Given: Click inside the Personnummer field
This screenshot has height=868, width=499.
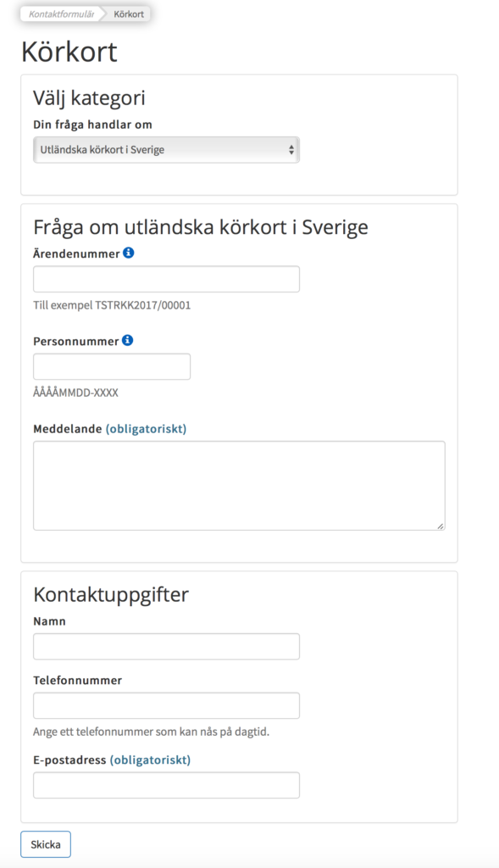Looking at the screenshot, I should [111, 366].
